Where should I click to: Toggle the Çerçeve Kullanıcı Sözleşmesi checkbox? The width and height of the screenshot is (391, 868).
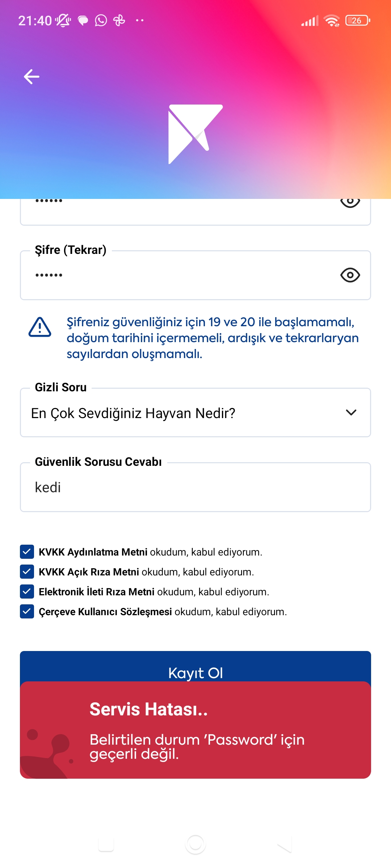point(27,612)
